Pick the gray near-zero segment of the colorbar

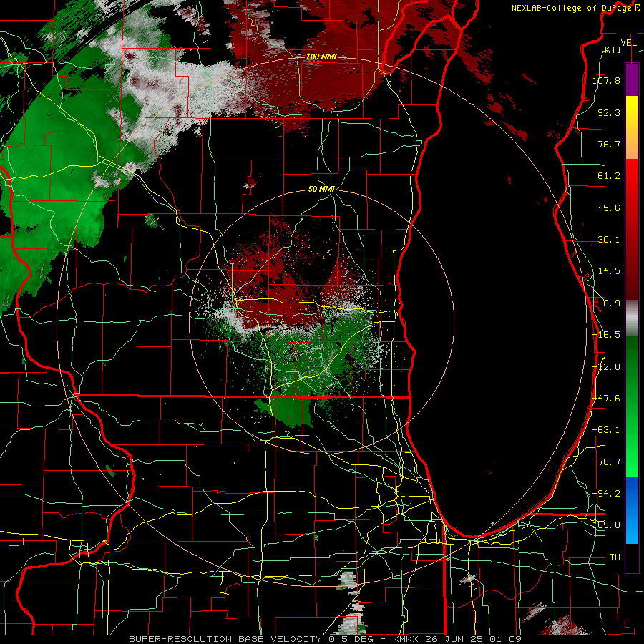point(632,318)
